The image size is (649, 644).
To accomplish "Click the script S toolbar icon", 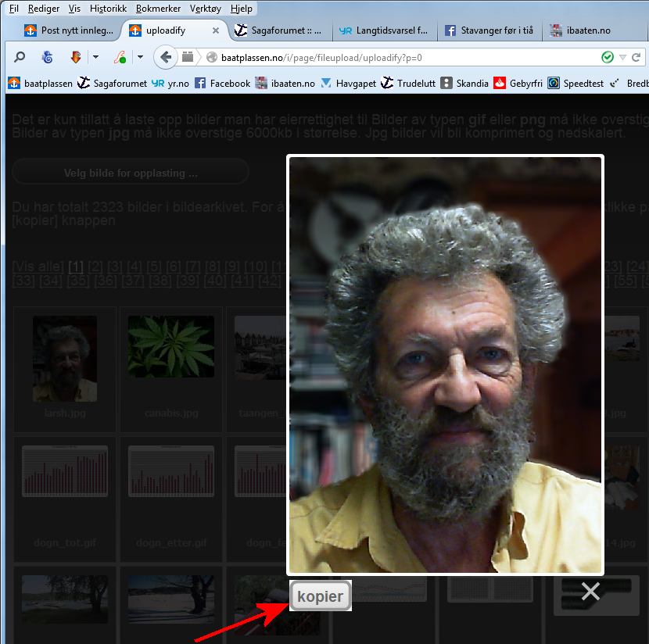I will [x=120, y=57].
